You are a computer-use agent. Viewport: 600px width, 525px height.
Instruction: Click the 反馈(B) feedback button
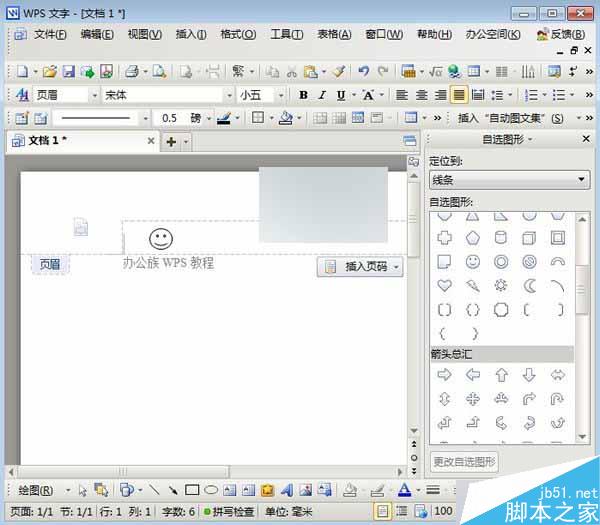tap(561, 34)
